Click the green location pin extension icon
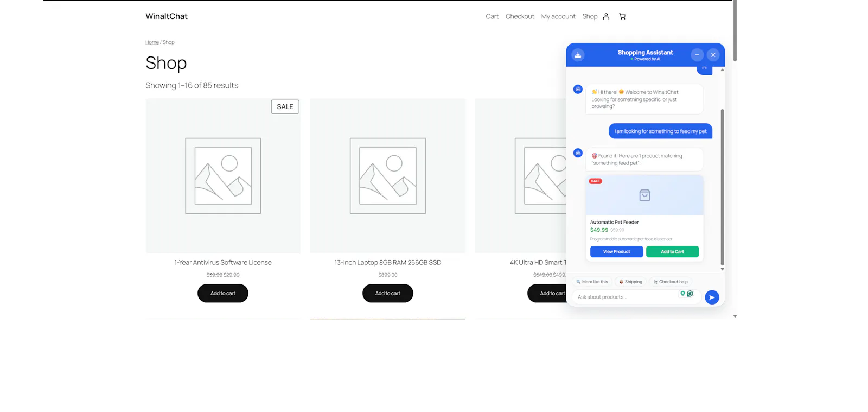 (x=682, y=294)
